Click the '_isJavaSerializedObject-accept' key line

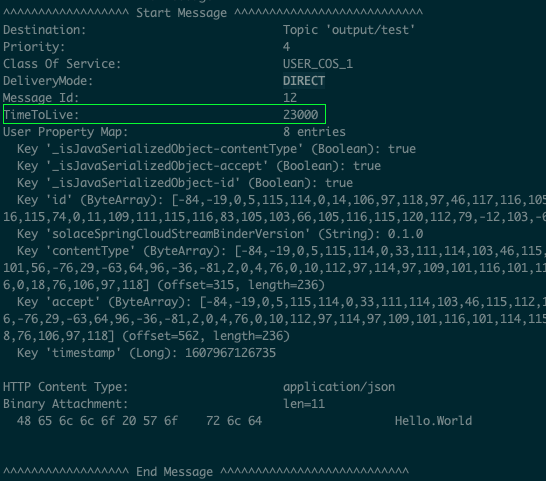[199, 166]
